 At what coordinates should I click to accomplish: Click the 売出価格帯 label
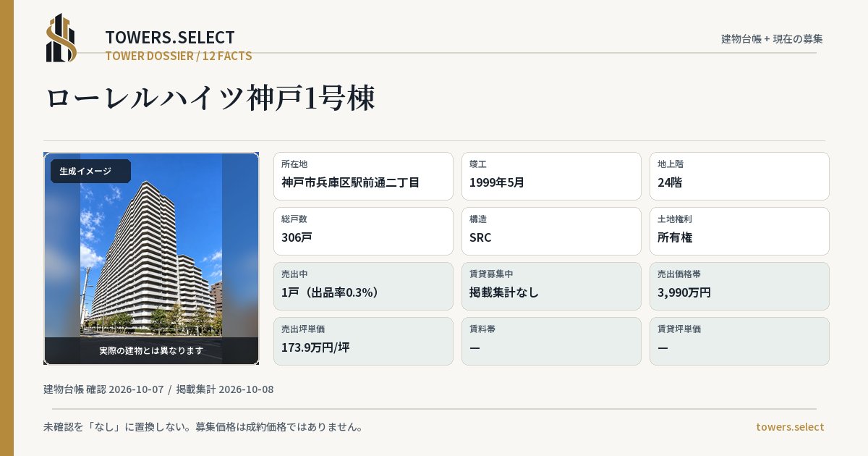(x=679, y=274)
